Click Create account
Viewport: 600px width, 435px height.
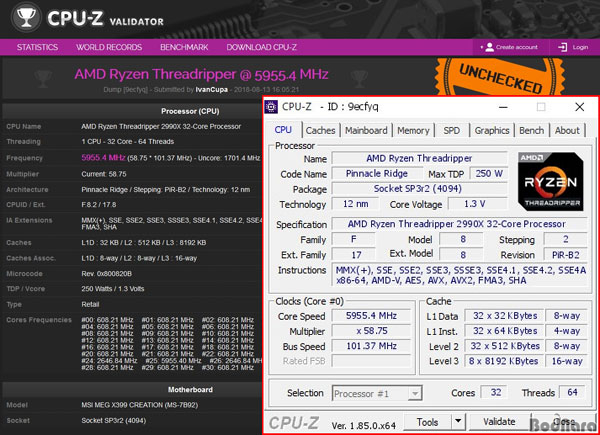click(x=517, y=47)
